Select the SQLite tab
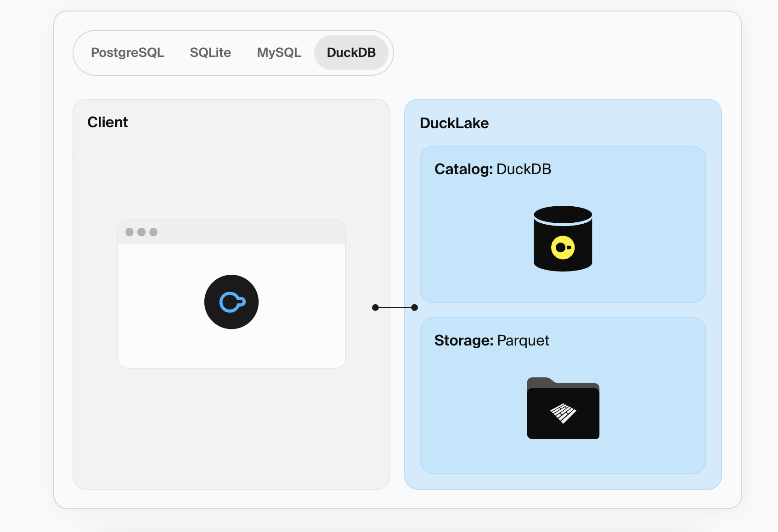The height and width of the screenshot is (532, 778). point(210,53)
